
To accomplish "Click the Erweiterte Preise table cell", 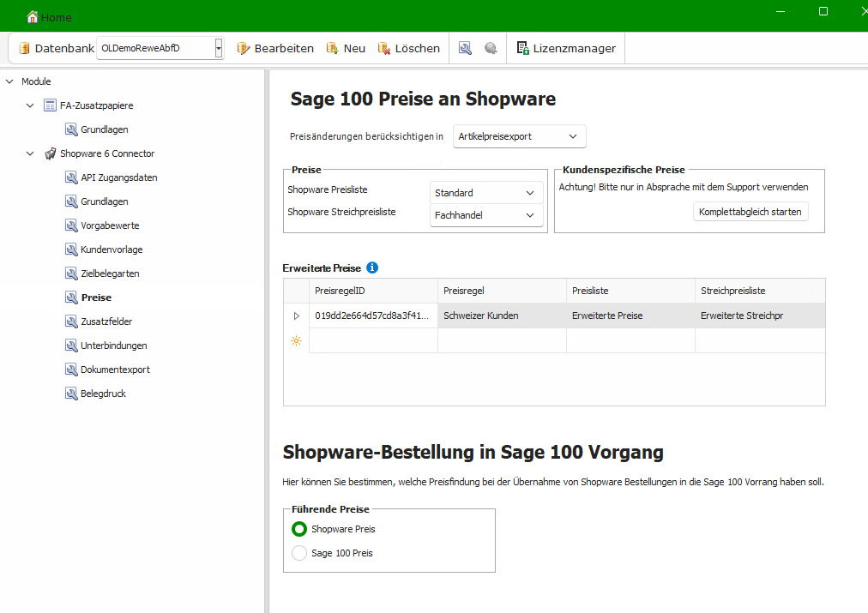I will [630, 316].
